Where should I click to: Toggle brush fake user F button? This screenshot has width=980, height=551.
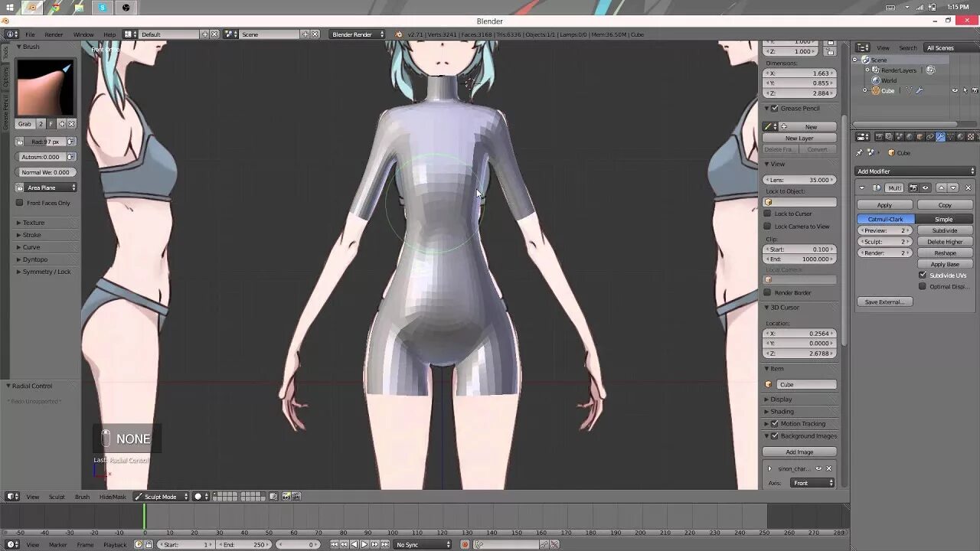(51, 123)
